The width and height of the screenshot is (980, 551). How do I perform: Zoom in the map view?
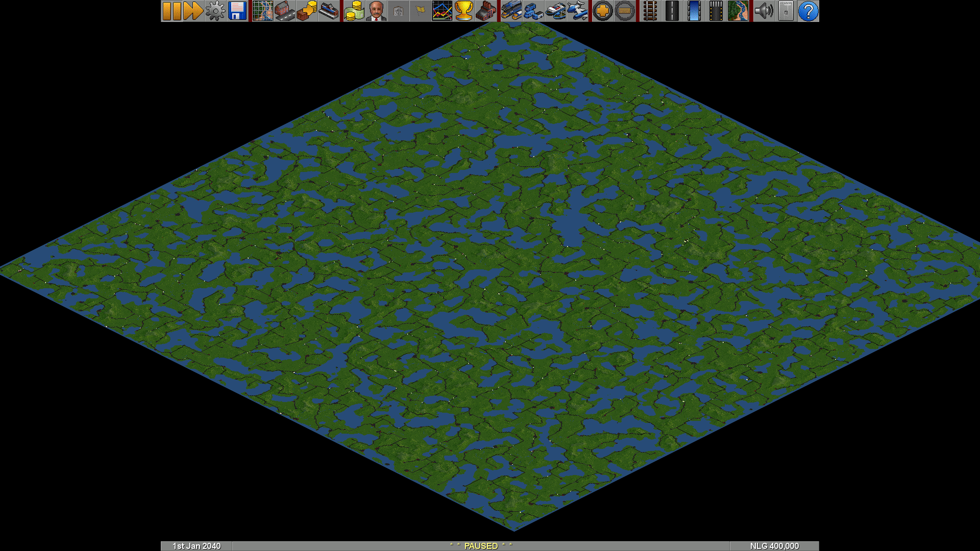point(603,11)
